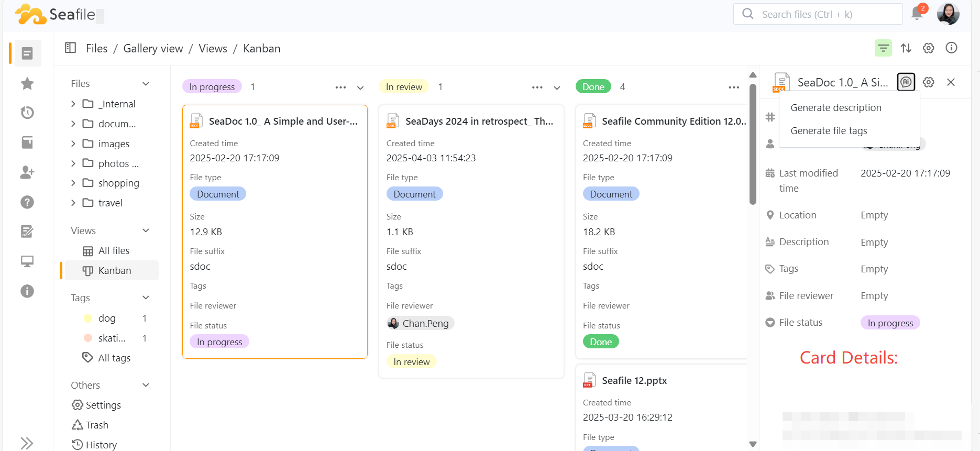Click the yellow dog tag
The image size is (980, 451).
tap(107, 318)
